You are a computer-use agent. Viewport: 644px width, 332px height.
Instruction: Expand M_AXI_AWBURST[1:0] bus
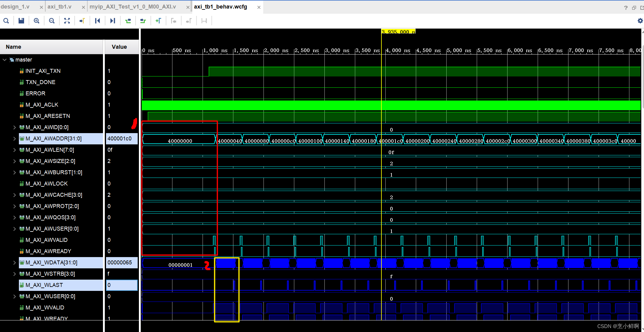14,172
